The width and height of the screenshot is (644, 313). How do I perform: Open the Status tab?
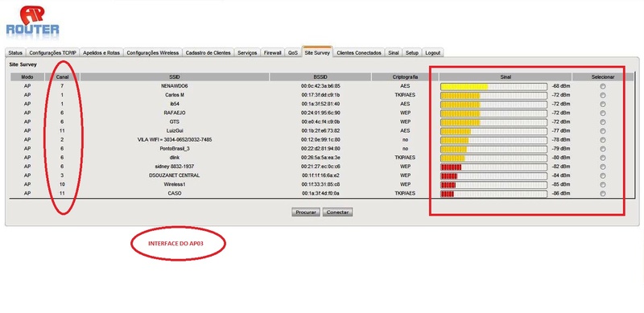[x=15, y=53]
